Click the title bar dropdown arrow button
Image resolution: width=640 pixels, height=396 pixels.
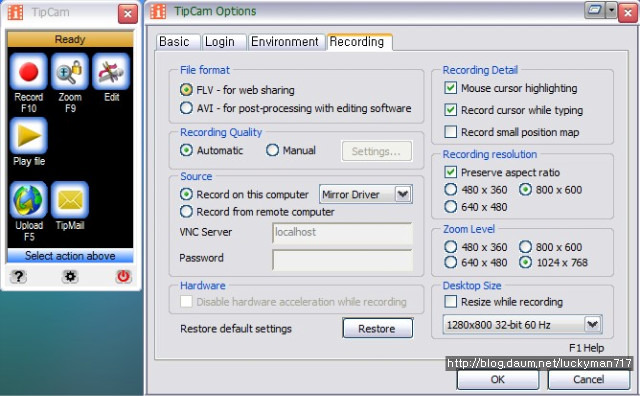611,10
